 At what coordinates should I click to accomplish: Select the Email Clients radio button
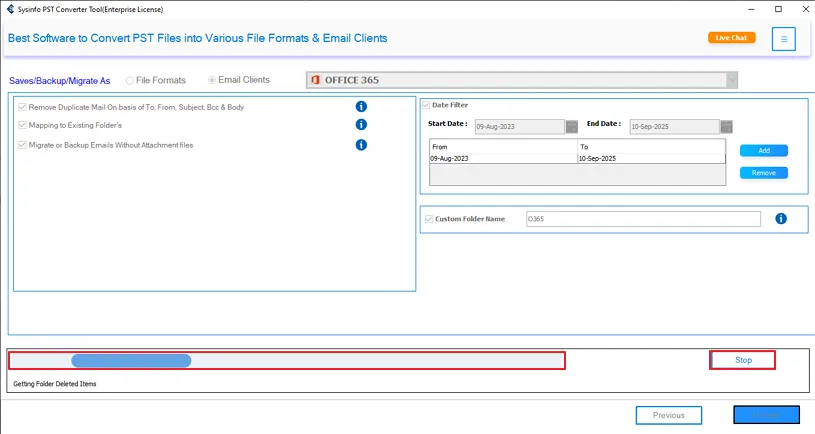pyautogui.click(x=212, y=80)
